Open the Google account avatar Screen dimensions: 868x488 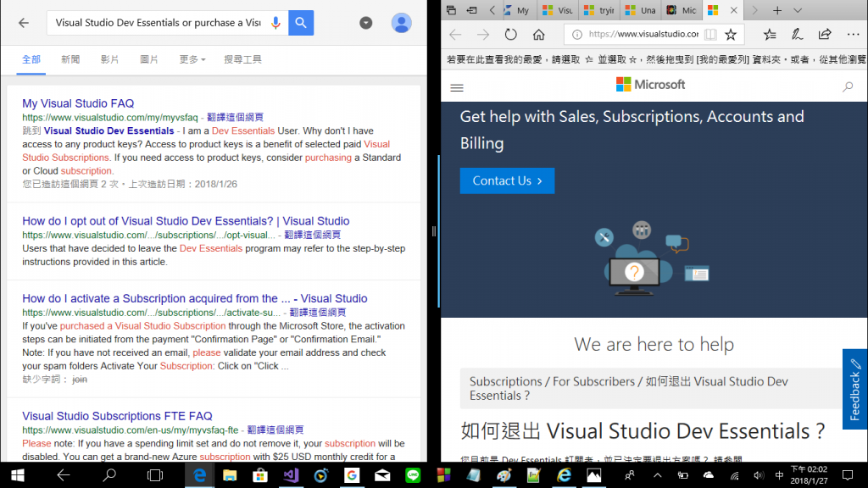coord(401,23)
